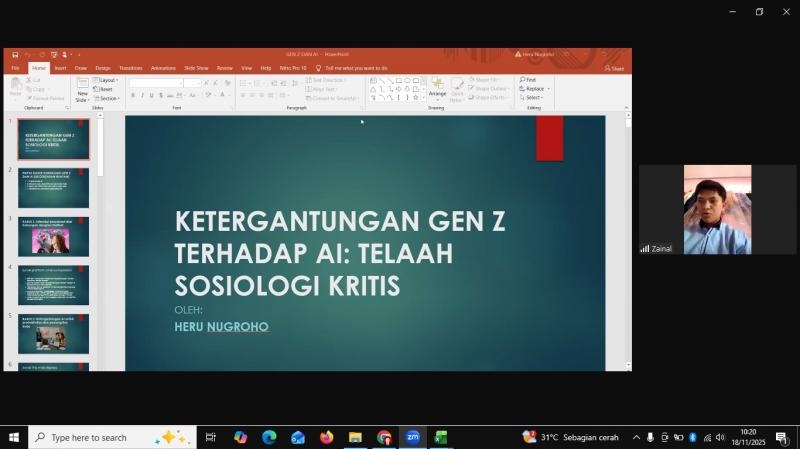Select slide 3 thumbnail in panel
This screenshot has width=800, height=449.
pos(53,236)
